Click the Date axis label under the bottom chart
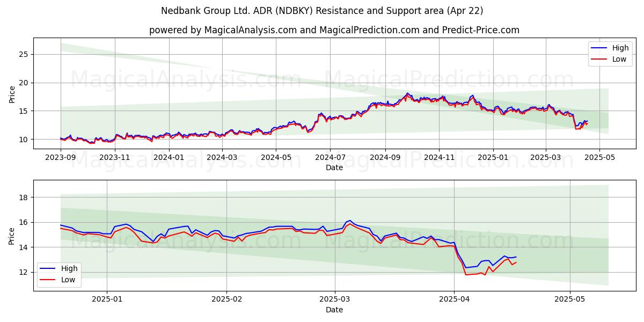 [334, 310]
